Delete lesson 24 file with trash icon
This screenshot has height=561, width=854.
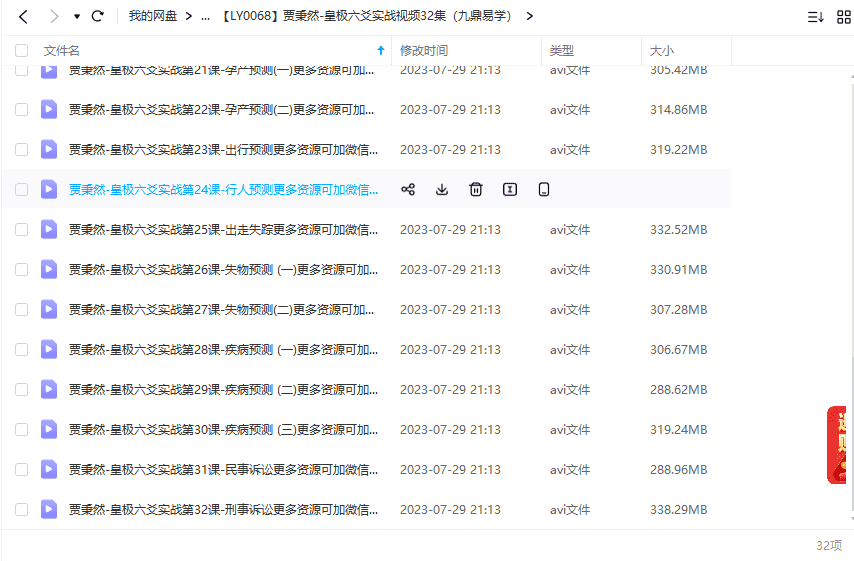point(476,190)
